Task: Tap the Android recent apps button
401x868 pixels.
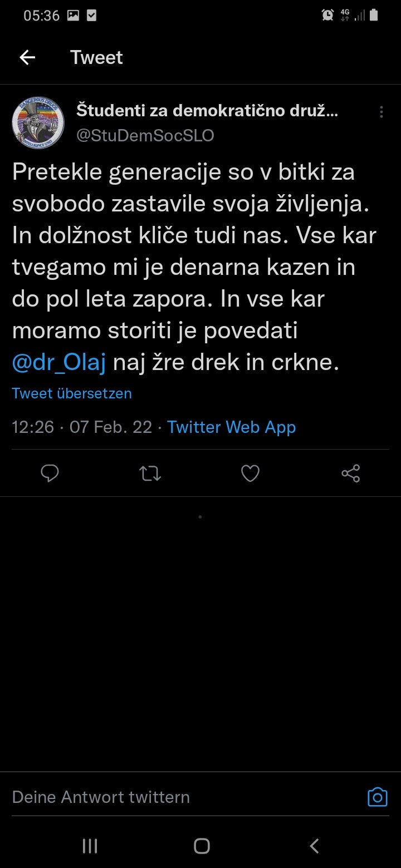Action: [90, 846]
